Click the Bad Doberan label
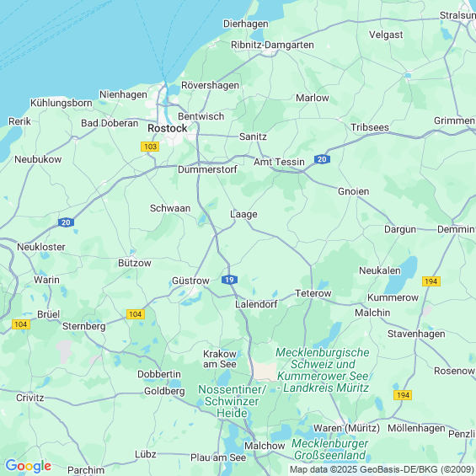The width and height of the screenshot is (476, 476). point(110,123)
